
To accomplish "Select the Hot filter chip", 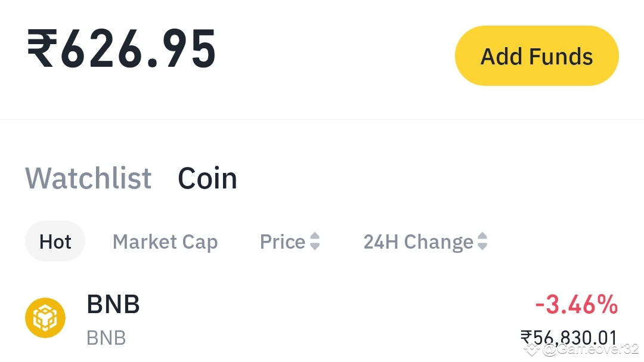I will 55,242.
